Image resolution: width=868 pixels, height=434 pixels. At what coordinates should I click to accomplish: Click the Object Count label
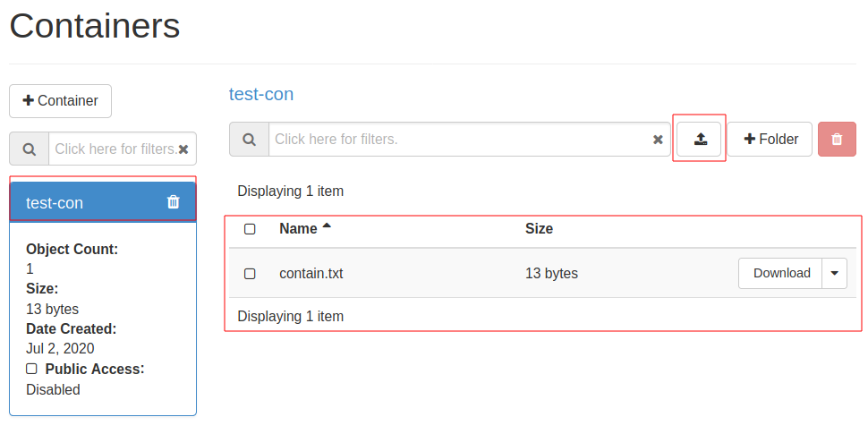coord(72,249)
